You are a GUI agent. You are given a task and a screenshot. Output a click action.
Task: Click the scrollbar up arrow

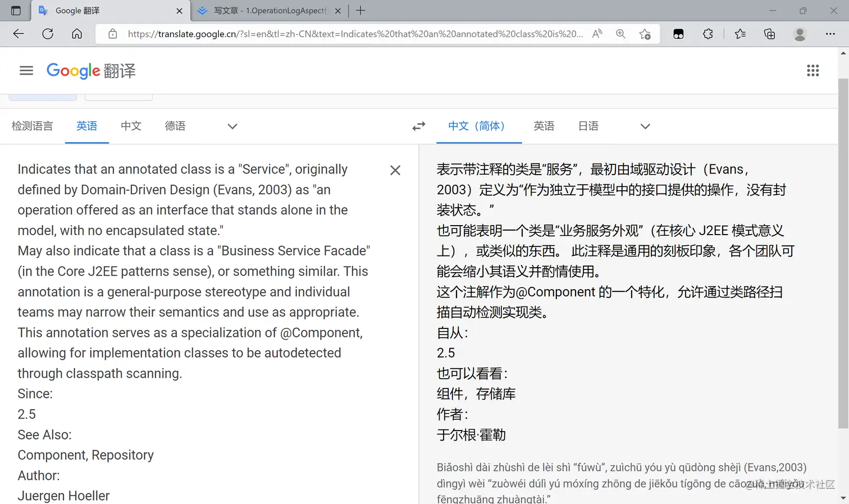[843, 53]
